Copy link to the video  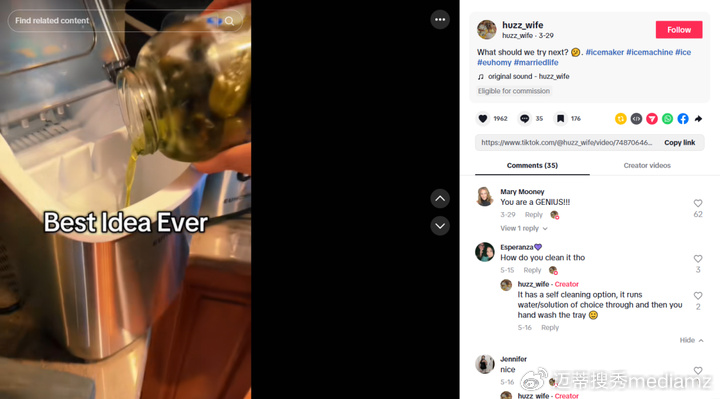680,143
